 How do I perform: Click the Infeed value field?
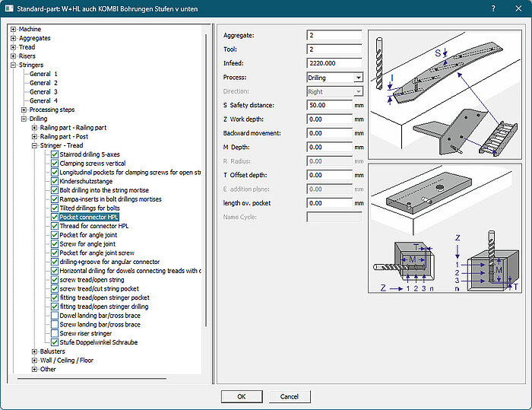(334, 63)
